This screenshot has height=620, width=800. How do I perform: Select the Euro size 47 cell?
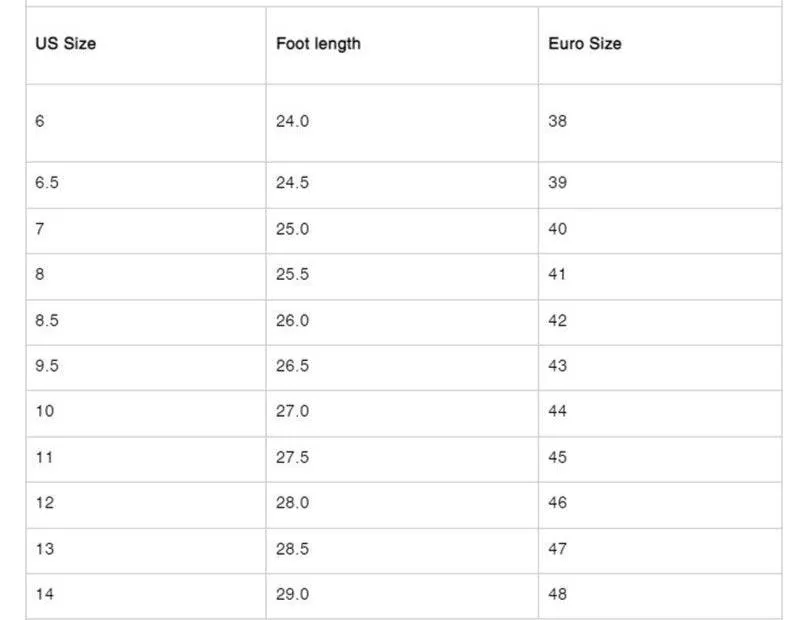pyautogui.click(x=660, y=551)
